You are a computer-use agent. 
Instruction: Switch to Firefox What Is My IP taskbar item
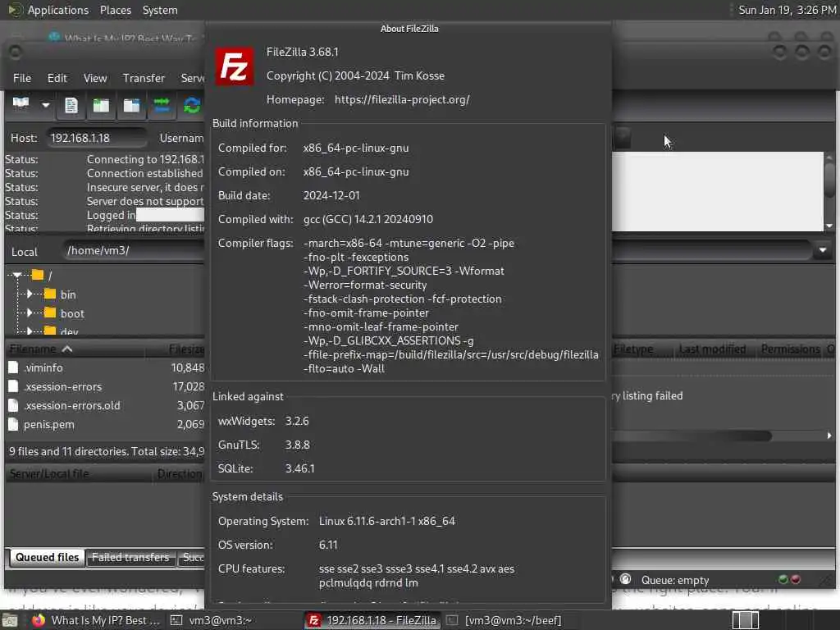coord(97,620)
